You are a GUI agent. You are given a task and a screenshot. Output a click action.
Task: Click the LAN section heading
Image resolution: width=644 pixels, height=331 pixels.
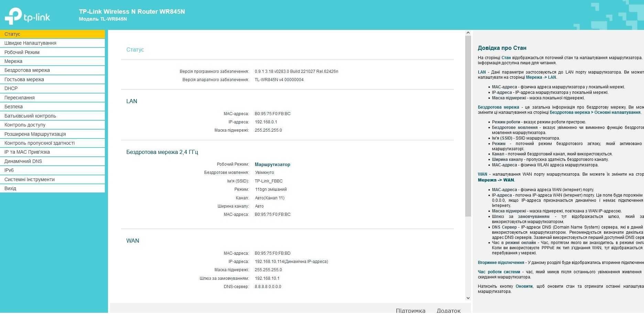132,101
